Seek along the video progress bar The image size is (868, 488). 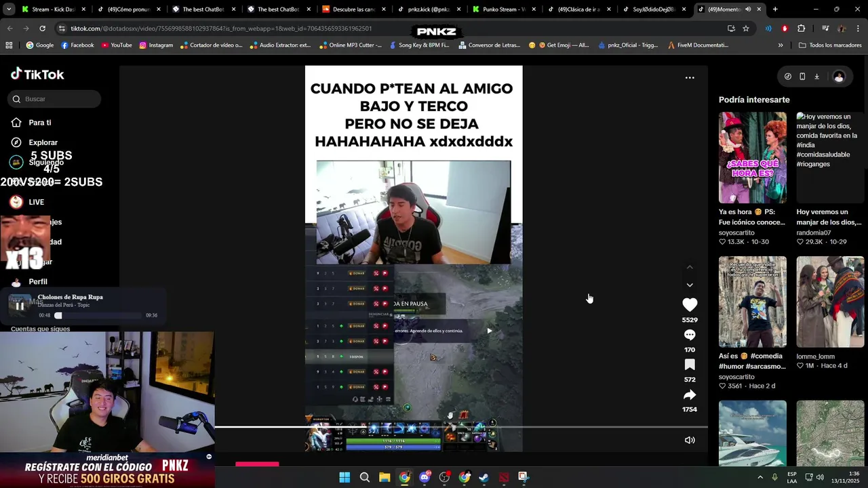coord(461,427)
